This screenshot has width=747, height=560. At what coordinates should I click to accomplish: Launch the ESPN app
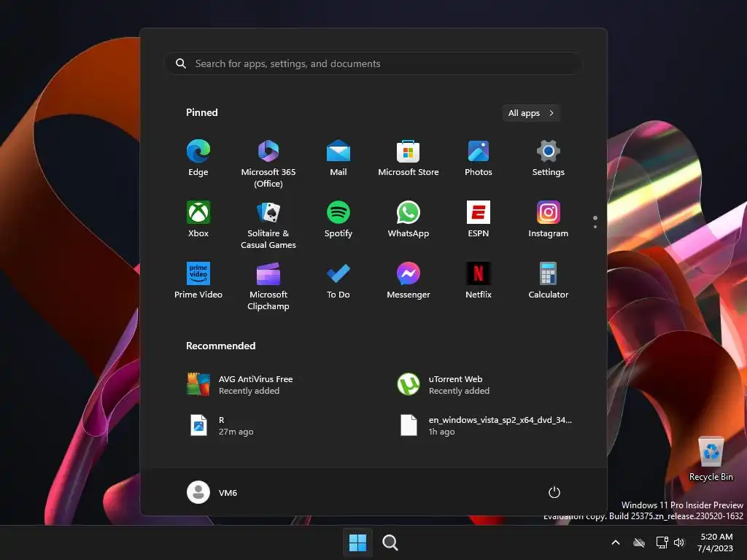pos(479,219)
